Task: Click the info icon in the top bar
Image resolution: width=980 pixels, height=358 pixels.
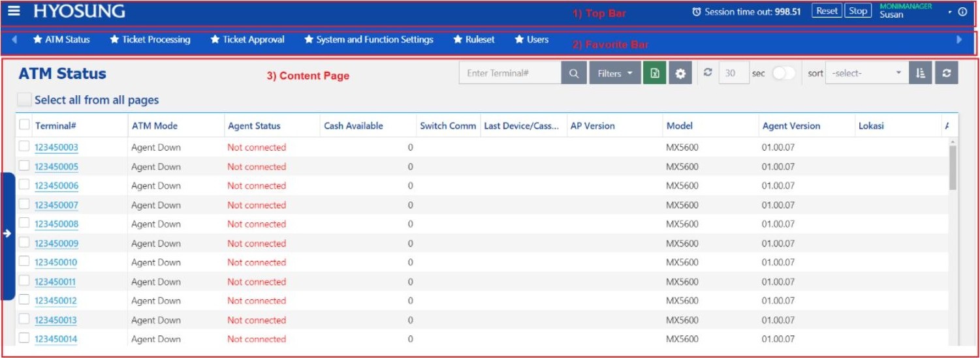Action: coord(962,12)
